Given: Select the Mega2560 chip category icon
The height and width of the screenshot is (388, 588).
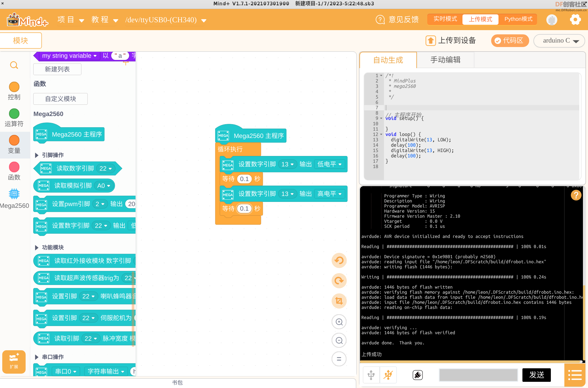Looking at the screenshot, I should [x=14, y=194].
